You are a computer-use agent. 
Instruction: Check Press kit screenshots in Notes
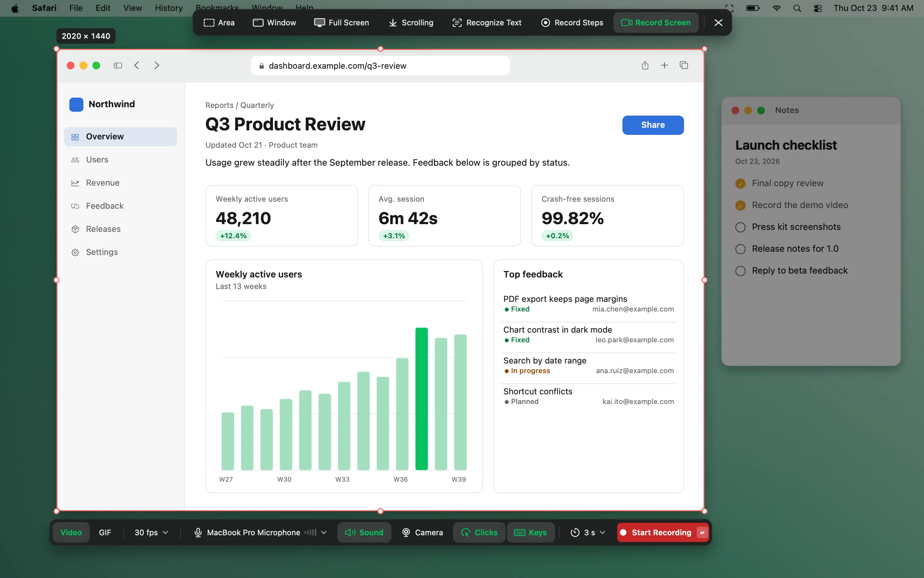coord(740,227)
